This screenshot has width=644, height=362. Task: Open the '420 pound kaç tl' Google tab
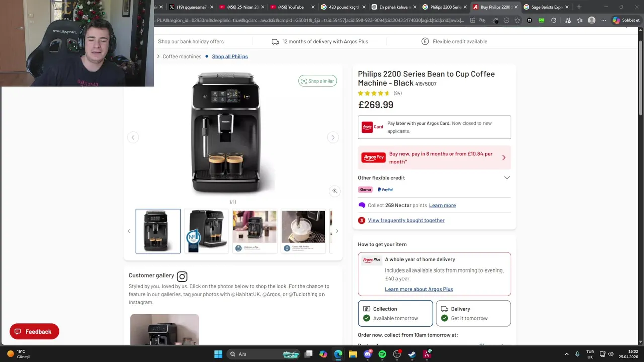[x=343, y=7]
